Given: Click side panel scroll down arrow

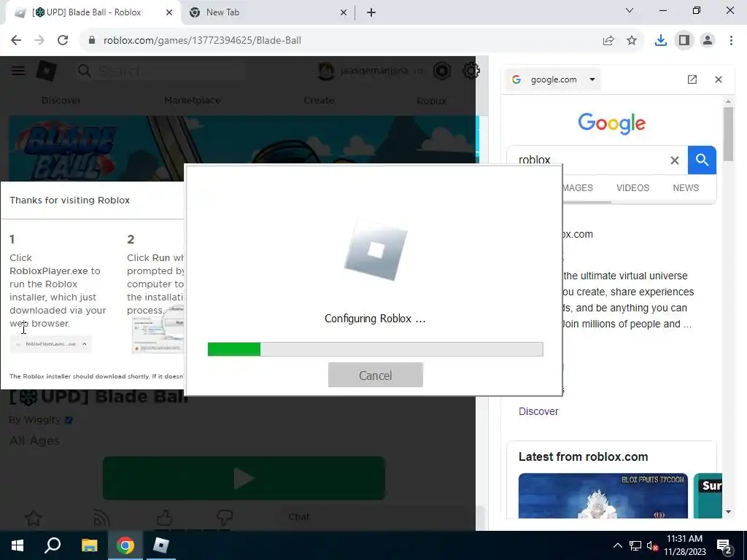Looking at the screenshot, I should (x=728, y=512).
